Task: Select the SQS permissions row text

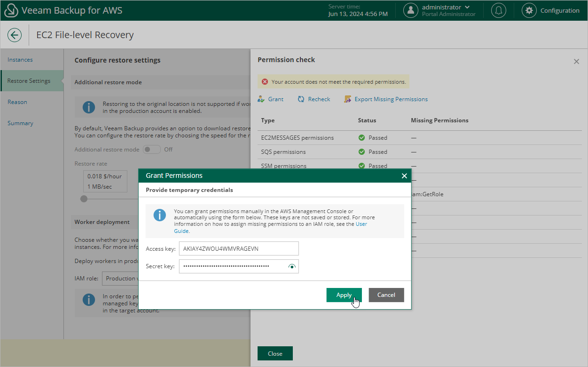Action: 283,152
